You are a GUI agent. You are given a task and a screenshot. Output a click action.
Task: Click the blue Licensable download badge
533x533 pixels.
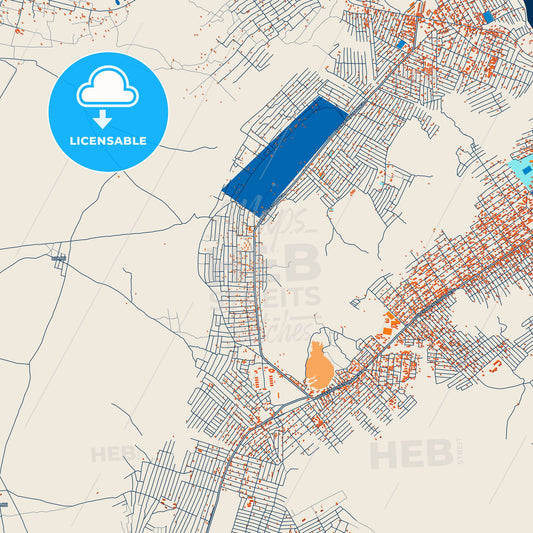pyautogui.click(x=108, y=112)
